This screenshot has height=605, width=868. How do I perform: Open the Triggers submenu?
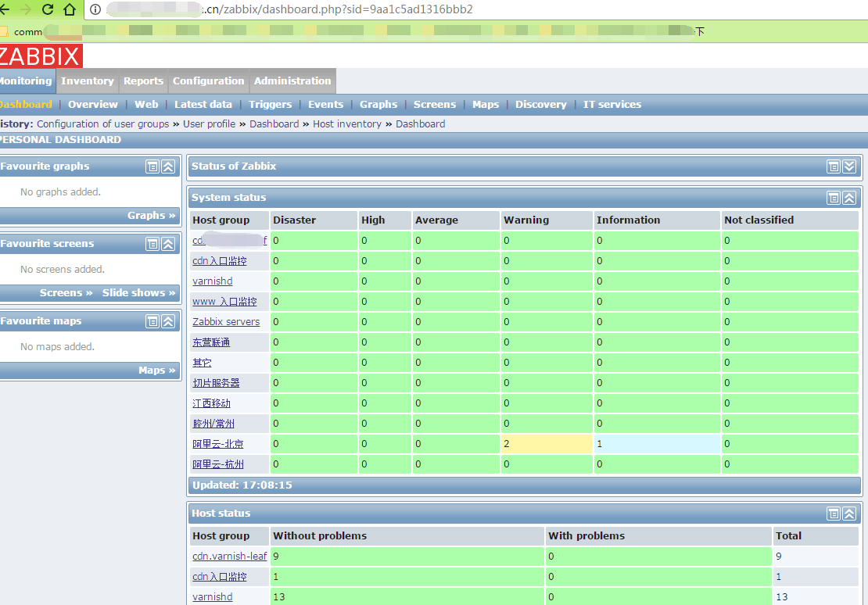point(270,105)
